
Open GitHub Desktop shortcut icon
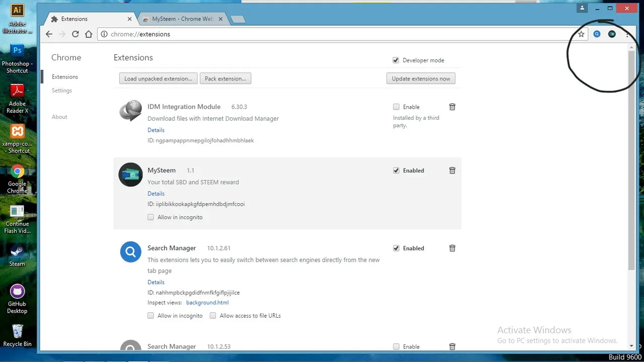pos(17,299)
